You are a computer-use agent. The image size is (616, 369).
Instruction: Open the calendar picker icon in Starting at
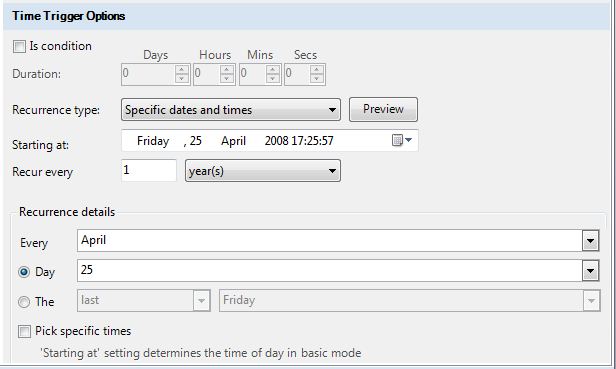(402, 140)
